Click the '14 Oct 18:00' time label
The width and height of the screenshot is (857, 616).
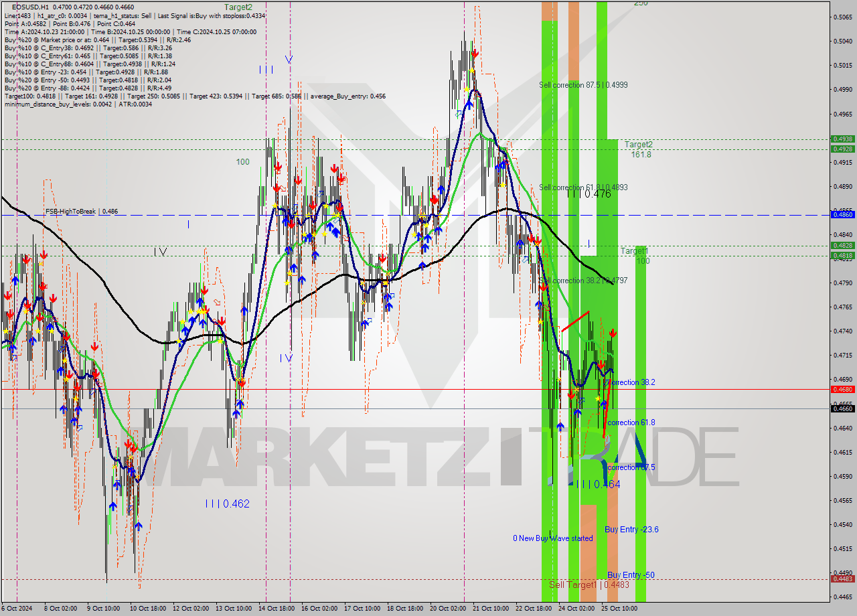coord(277,609)
